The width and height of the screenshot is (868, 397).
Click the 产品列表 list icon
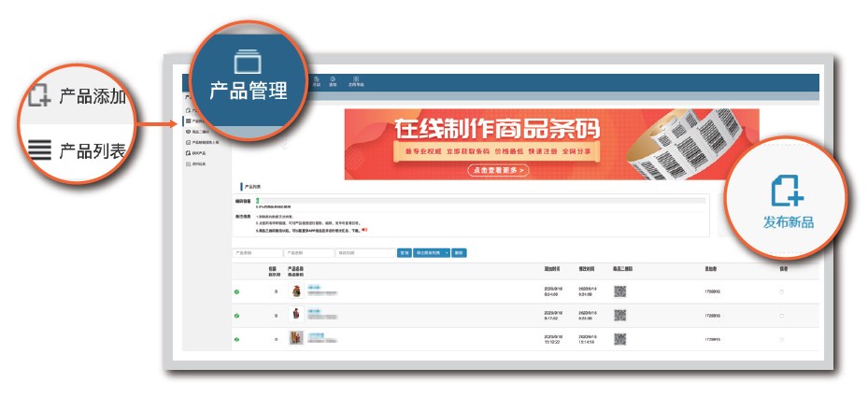(x=38, y=150)
